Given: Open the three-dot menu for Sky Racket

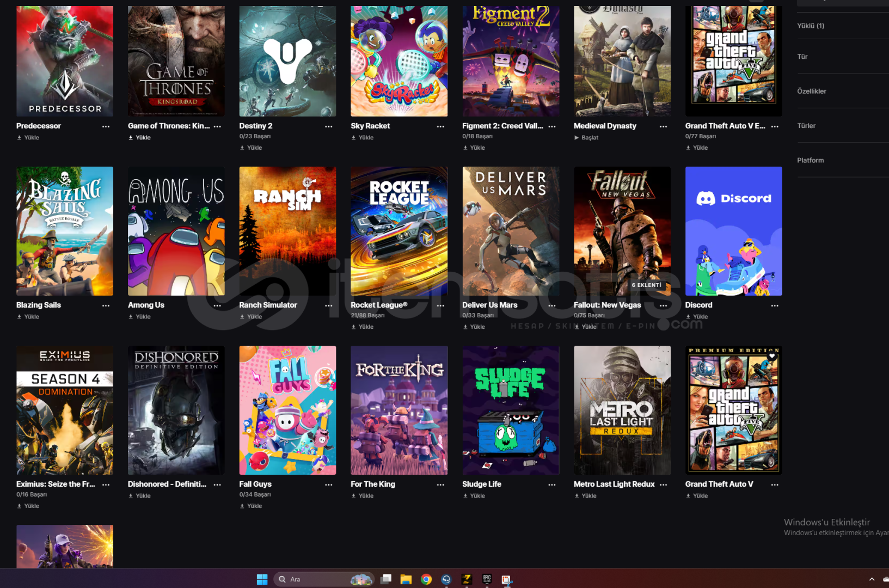Looking at the screenshot, I should tap(440, 126).
